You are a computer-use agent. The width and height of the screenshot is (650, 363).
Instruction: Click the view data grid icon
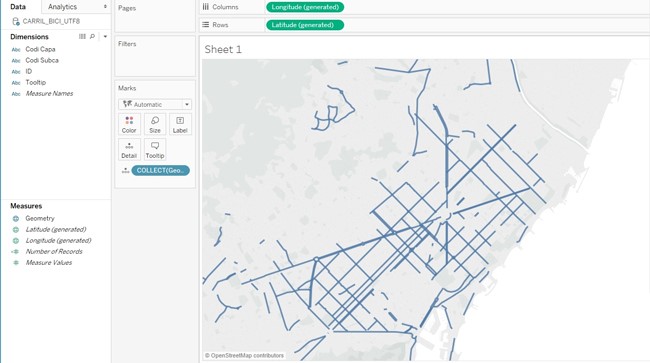point(82,36)
